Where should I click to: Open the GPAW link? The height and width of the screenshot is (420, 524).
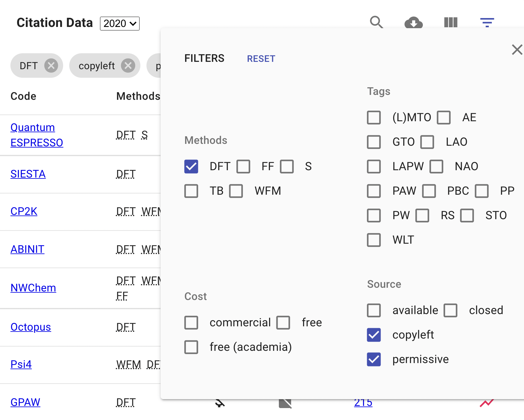(x=25, y=402)
